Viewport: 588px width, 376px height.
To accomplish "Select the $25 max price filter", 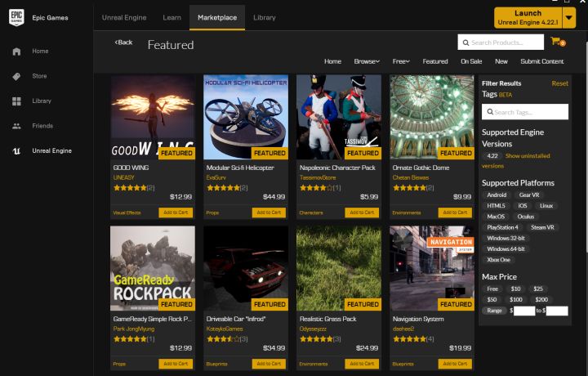I will pos(538,289).
